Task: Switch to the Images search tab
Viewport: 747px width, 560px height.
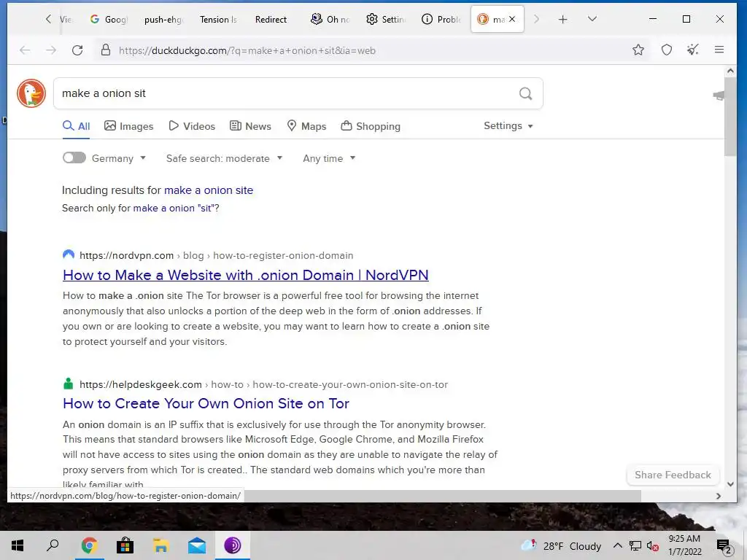Action: tap(129, 126)
